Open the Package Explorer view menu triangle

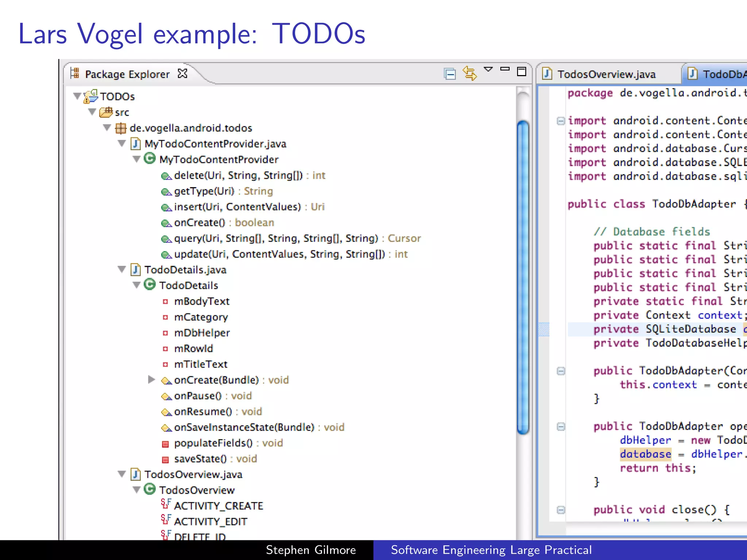488,69
